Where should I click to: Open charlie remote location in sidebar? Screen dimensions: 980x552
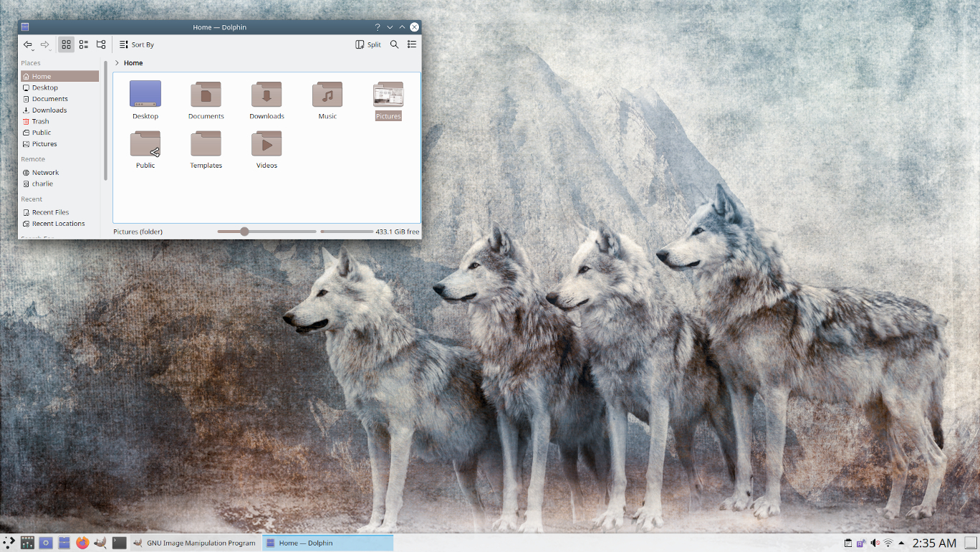[60, 184]
